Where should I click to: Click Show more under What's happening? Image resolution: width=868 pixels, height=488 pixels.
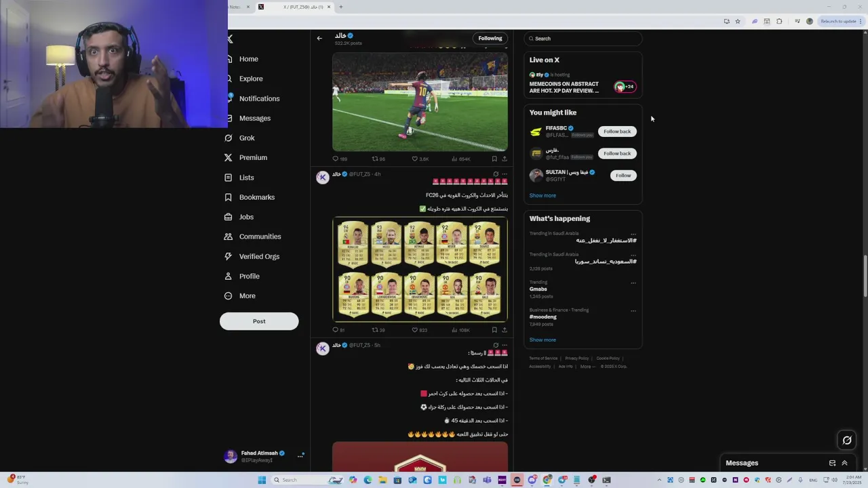[542, 340]
